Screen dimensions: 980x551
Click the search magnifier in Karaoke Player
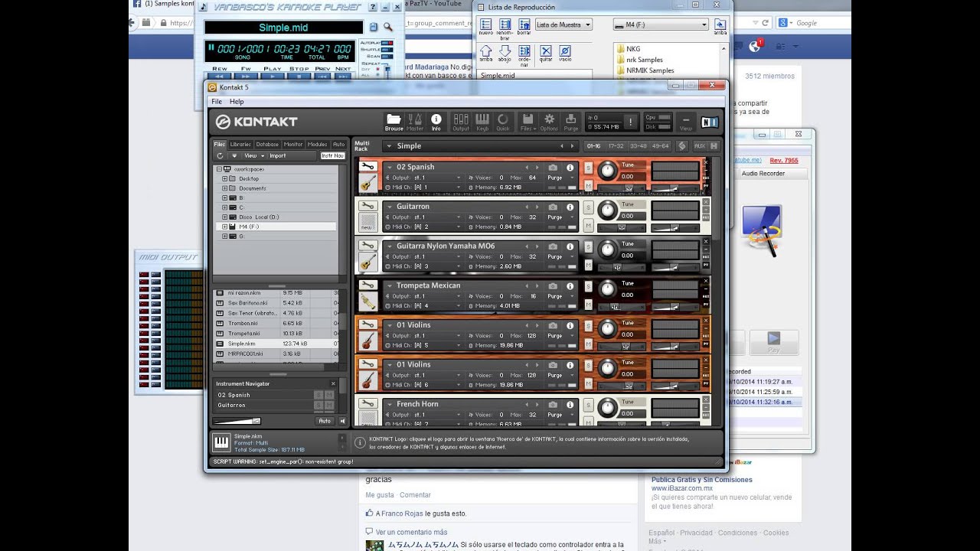(x=388, y=28)
